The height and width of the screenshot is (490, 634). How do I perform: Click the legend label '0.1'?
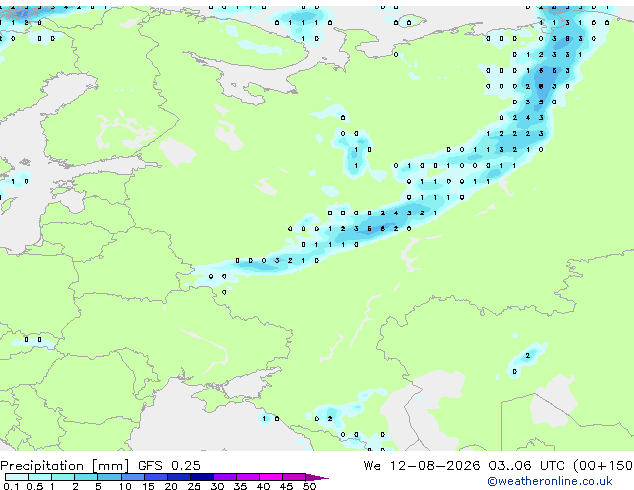click(11, 486)
